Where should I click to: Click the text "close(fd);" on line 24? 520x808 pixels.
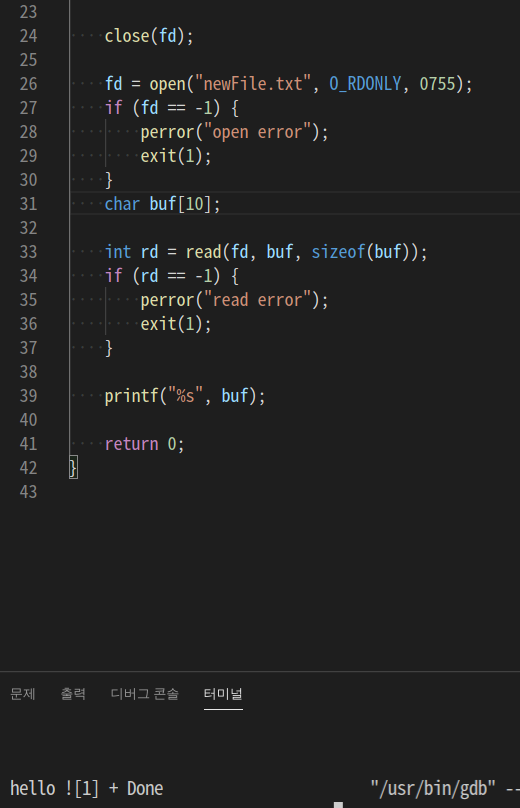coord(149,36)
